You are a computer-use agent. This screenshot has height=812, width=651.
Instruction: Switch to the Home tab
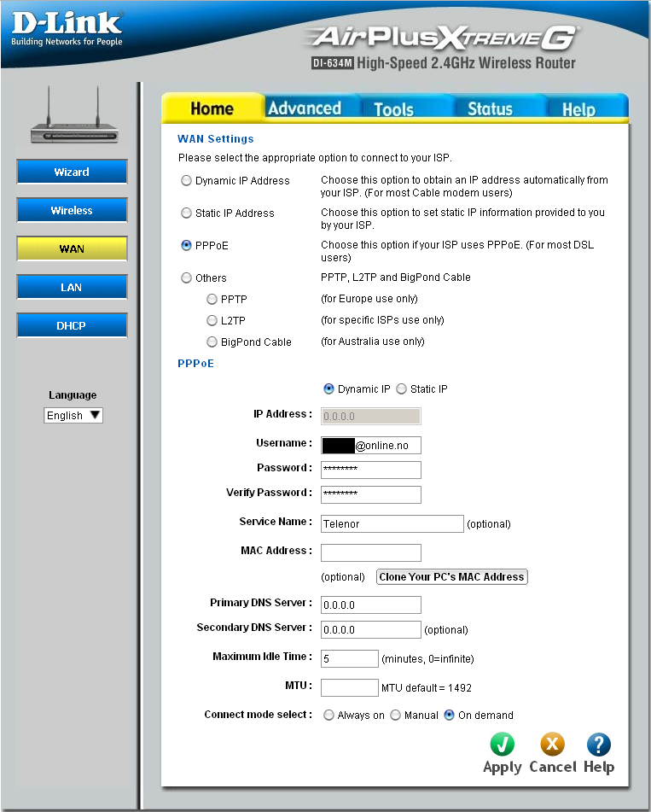pyautogui.click(x=212, y=108)
